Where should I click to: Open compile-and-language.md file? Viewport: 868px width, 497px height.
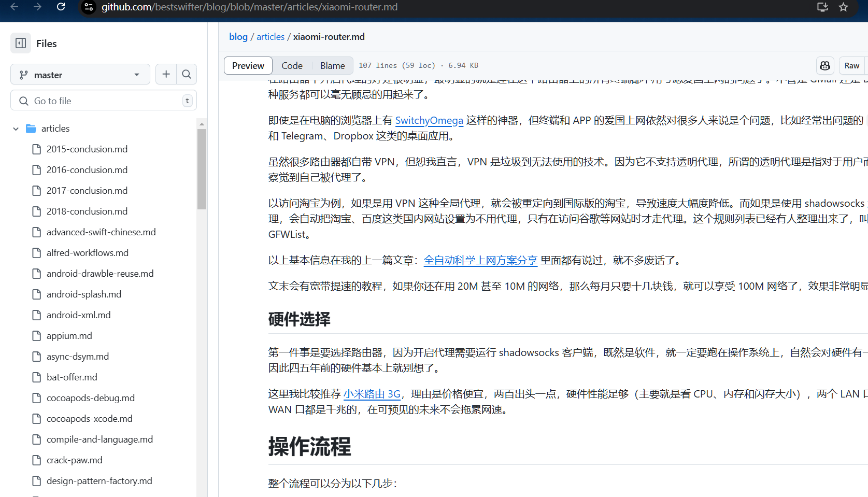(99, 439)
